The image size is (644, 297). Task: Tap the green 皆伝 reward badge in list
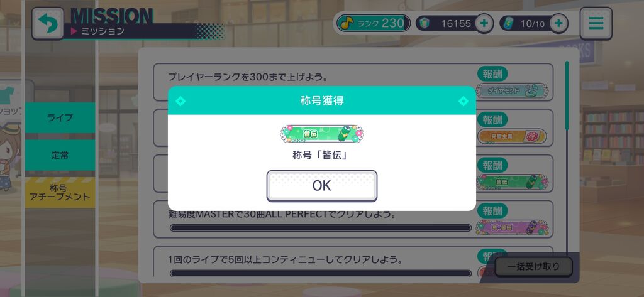tap(512, 181)
